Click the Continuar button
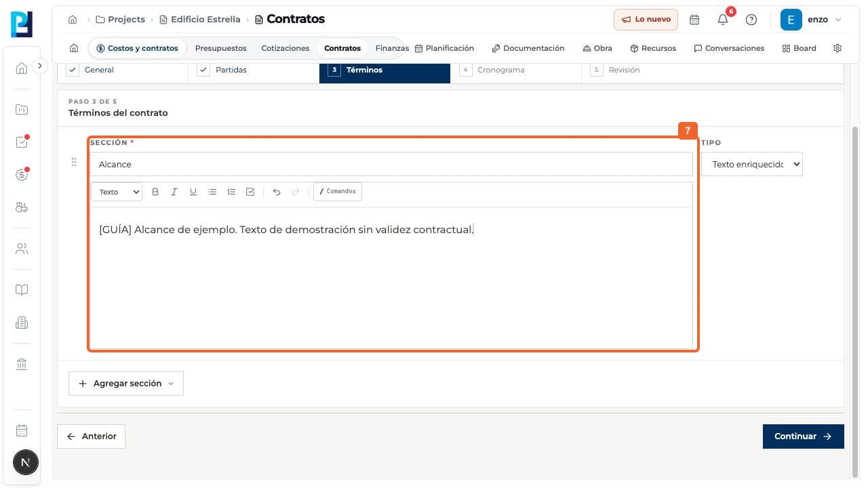This screenshot has width=868, height=488. [804, 436]
